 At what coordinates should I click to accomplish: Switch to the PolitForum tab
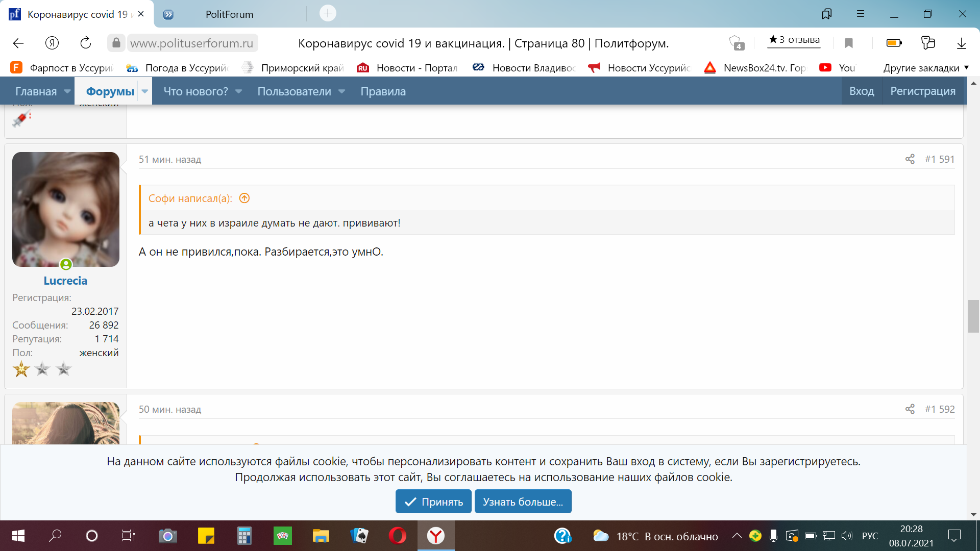tap(229, 14)
